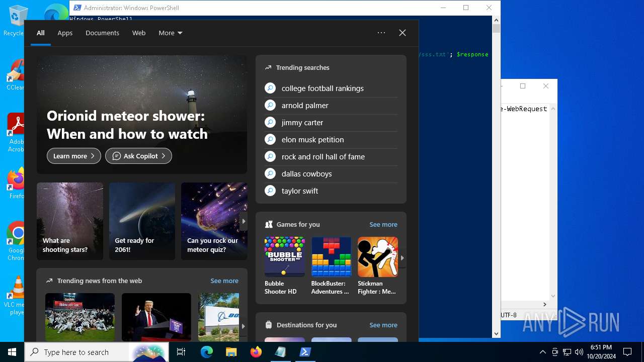644x362 pixels.
Task: Open the 'What are shooting stars?' card
Action: point(70,221)
